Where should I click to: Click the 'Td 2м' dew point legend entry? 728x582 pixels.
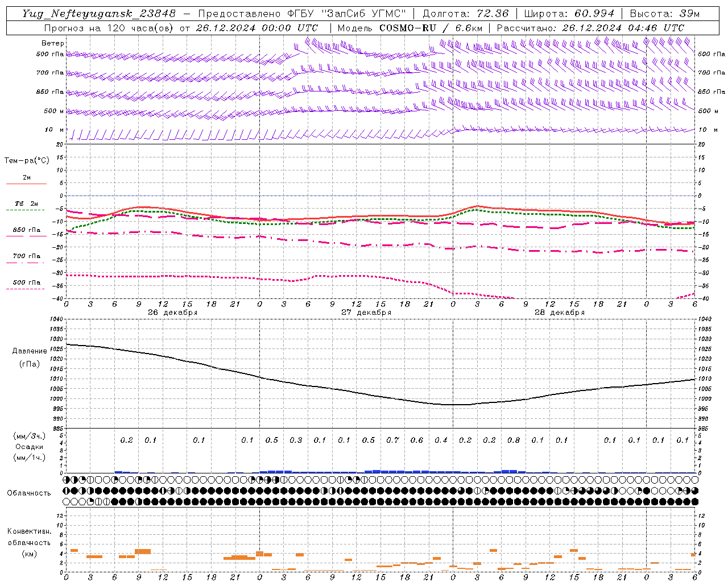26,203
